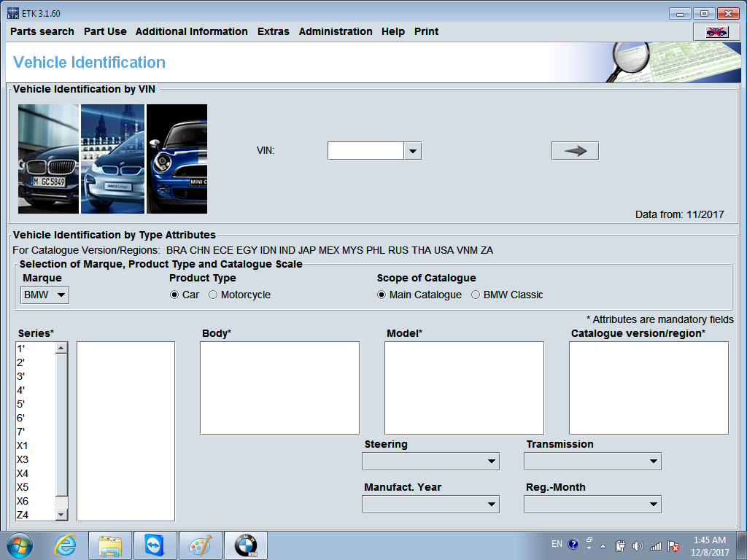Open the Parts search menu

(x=42, y=31)
